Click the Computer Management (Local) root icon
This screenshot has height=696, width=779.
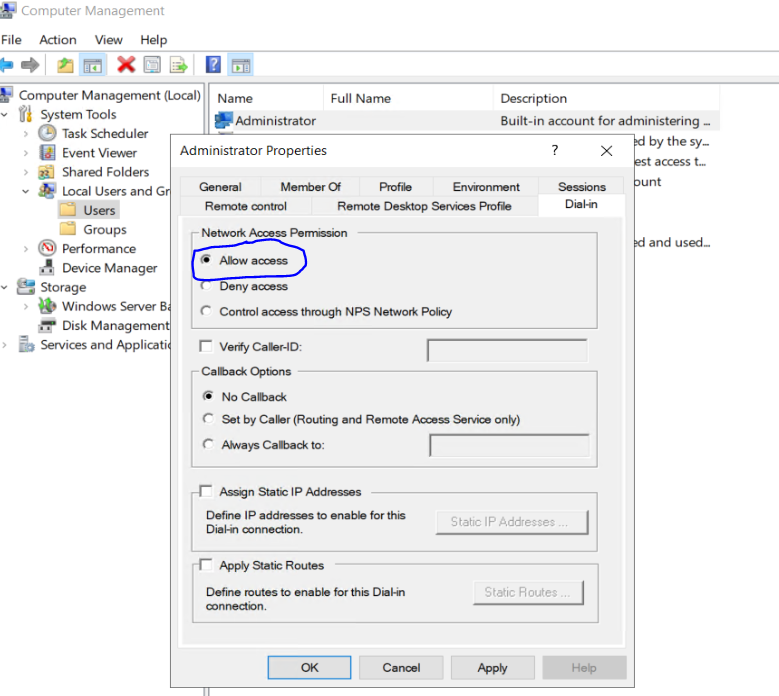[x=6, y=94]
